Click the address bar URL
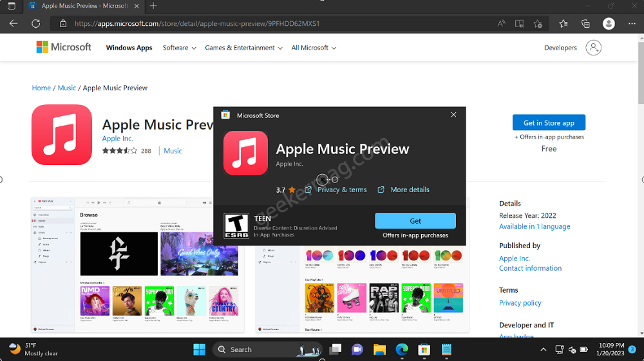Image resolution: width=644 pixels, height=361 pixels. coord(196,23)
